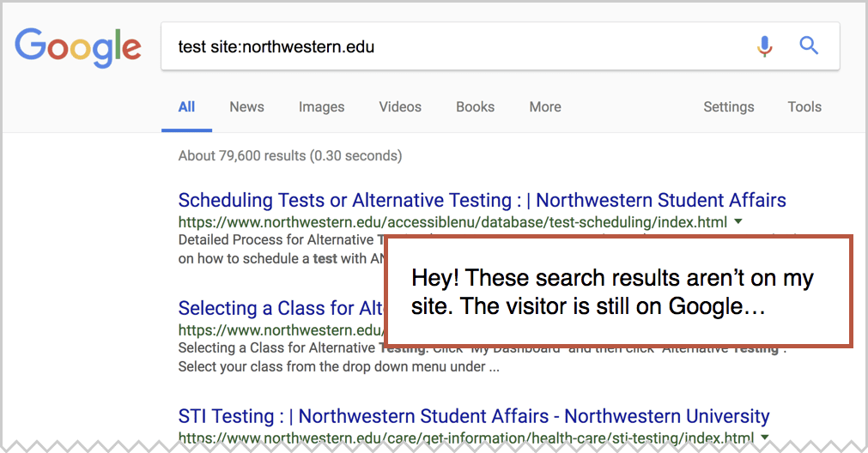
Task: Click the test-scheduling green URL
Action: [x=452, y=222]
